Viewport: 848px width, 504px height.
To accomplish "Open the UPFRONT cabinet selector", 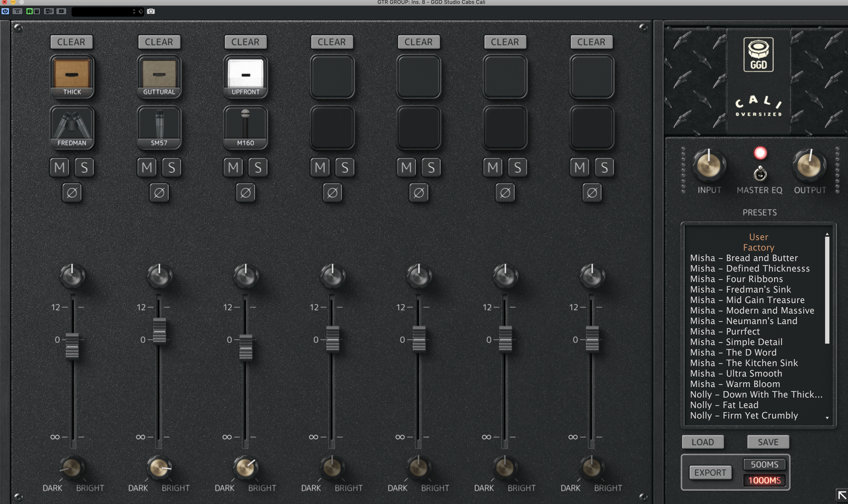I will [246, 77].
